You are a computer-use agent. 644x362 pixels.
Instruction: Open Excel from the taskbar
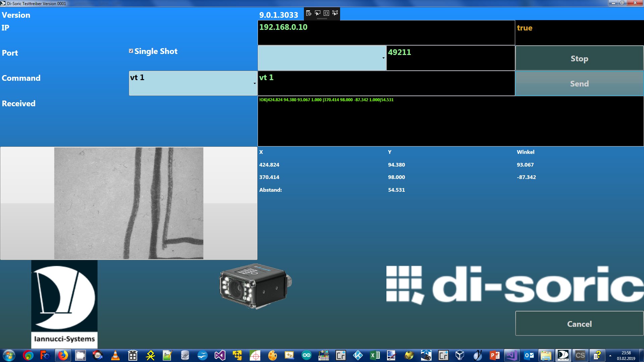375,355
